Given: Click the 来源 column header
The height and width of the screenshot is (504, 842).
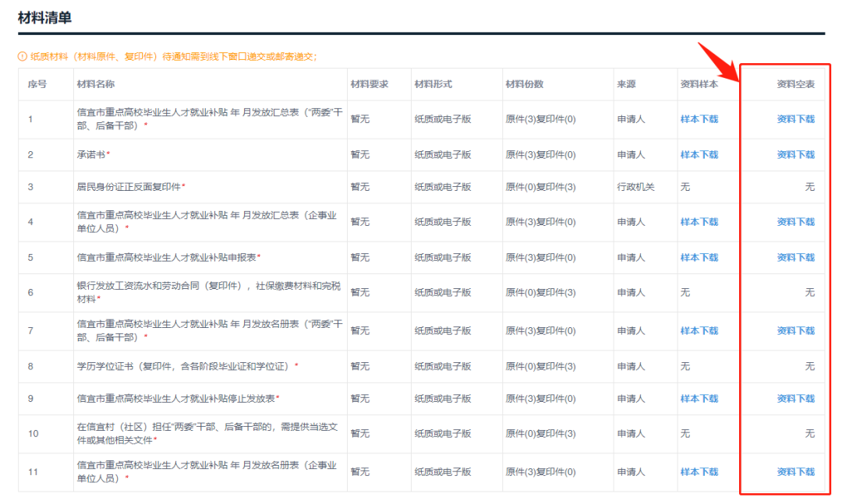Looking at the screenshot, I should pos(626,84).
